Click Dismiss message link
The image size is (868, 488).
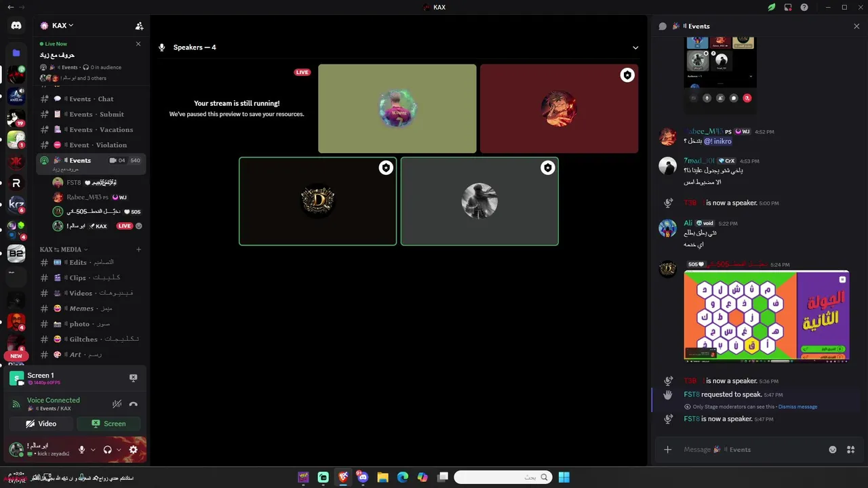pyautogui.click(x=797, y=407)
